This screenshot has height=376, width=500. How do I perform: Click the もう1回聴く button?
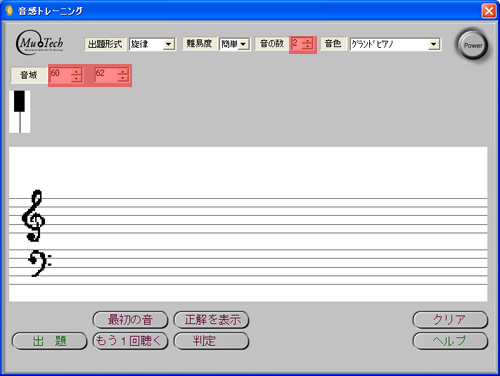[130, 341]
